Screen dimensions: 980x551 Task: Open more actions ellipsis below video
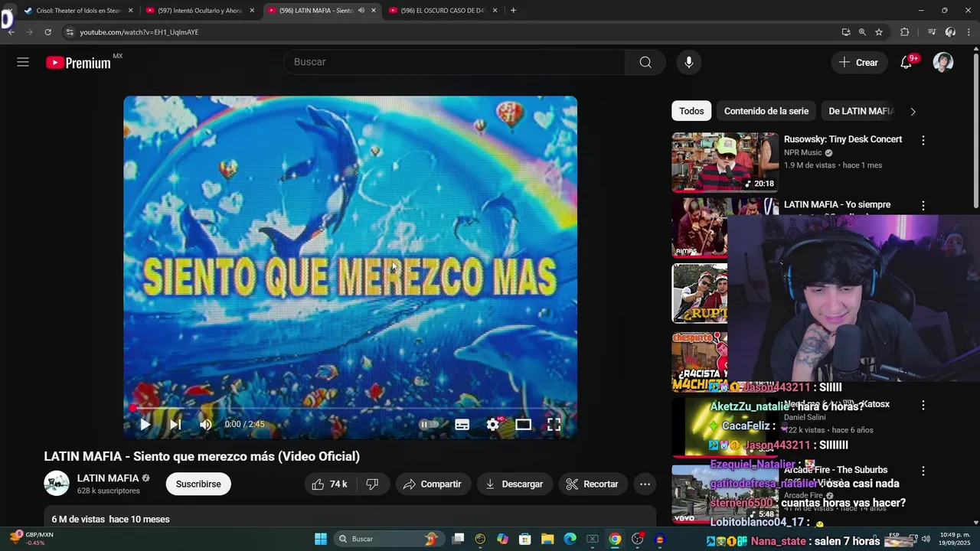pyautogui.click(x=645, y=484)
